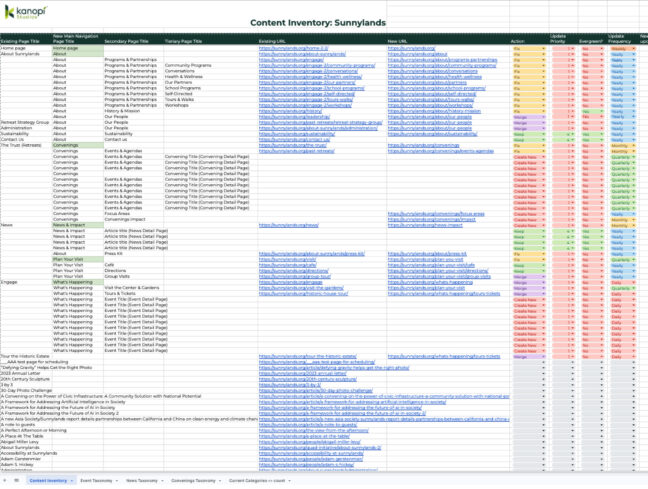
Task: Select the A Place At The Table cell
Action: (26, 436)
